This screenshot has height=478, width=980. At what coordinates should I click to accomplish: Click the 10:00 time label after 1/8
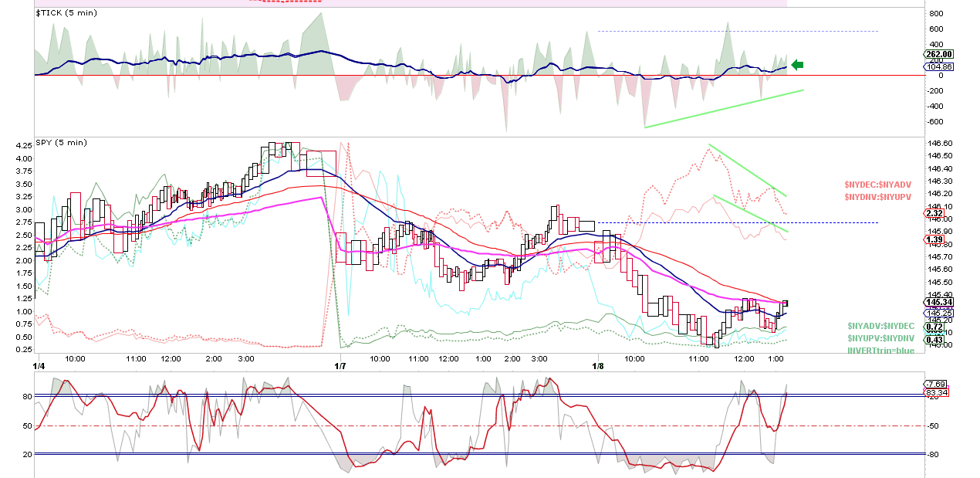tap(634, 359)
